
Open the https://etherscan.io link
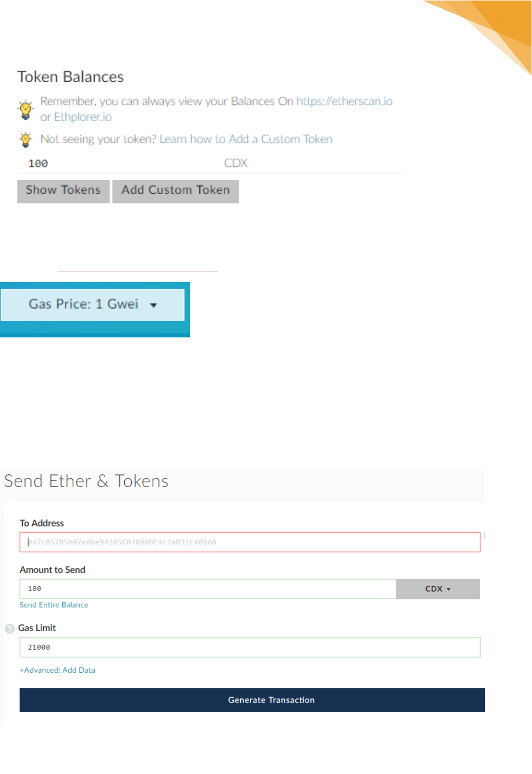(x=344, y=101)
